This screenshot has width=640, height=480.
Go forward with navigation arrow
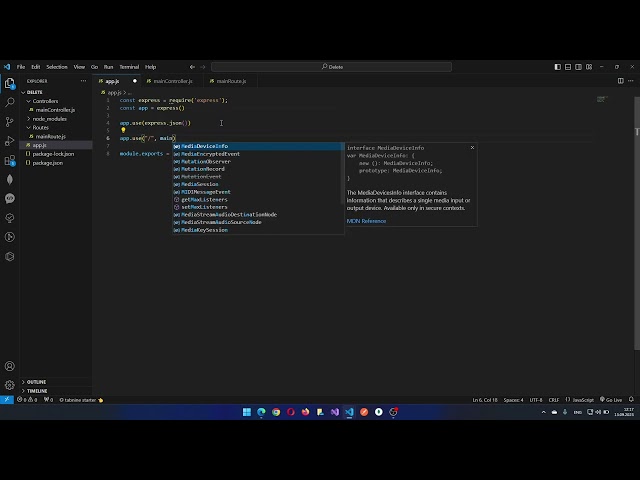203,67
